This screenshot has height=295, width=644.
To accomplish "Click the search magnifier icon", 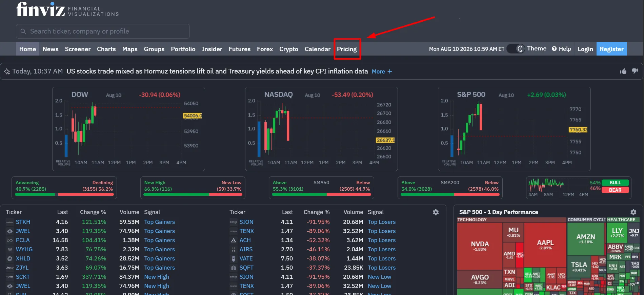I will (23, 31).
